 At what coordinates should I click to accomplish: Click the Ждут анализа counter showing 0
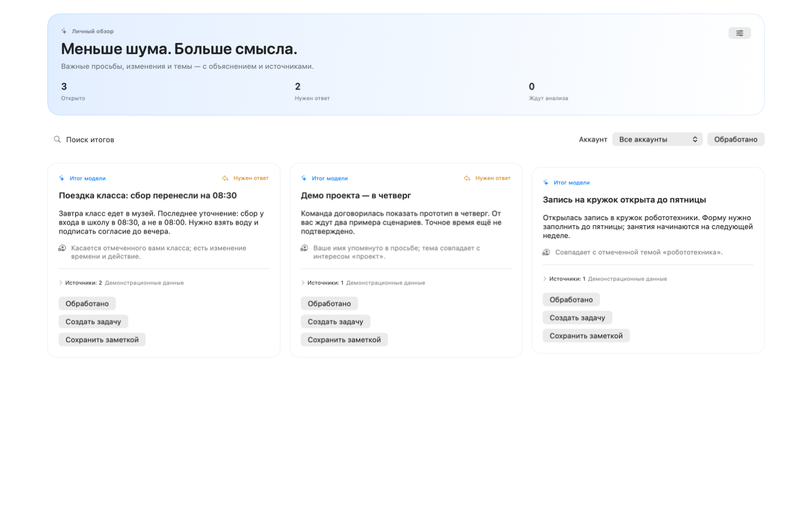(x=548, y=91)
